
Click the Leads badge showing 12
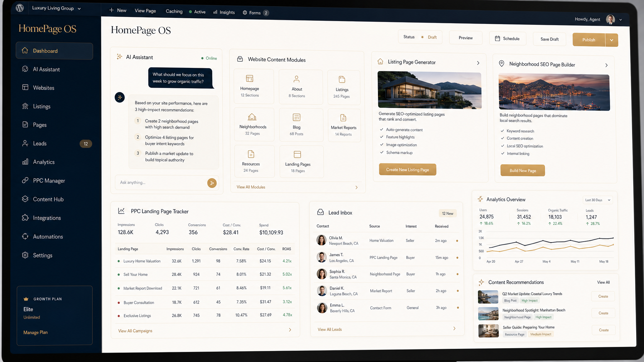(86, 144)
